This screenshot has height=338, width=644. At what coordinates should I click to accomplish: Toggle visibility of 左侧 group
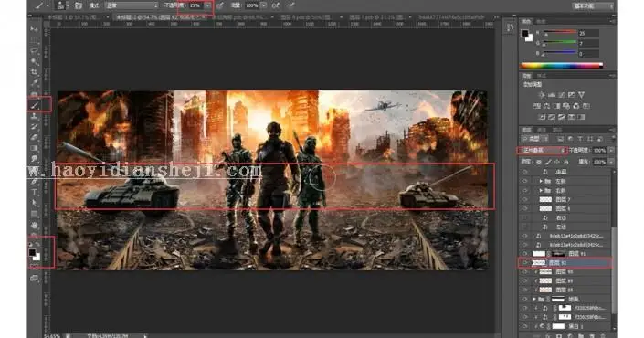tap(524, 181)
